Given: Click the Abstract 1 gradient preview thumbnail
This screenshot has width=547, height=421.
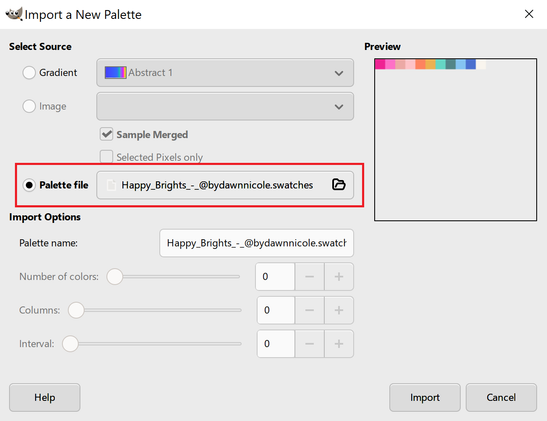Looking at the screenshot, I should click(115, 73).
